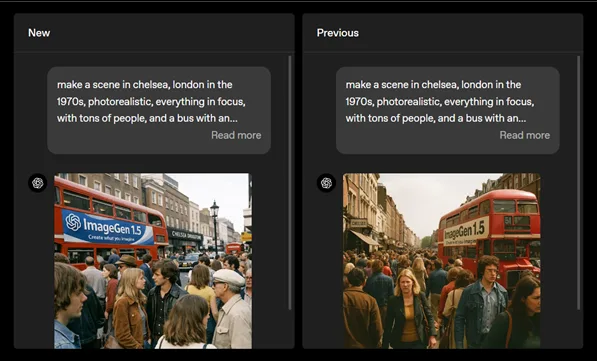Image resolution: width=597 pixels, height=361 pixels.
Task: Click the black street lamp in New image
Action: pyautogui.click(x=215, y=227)
